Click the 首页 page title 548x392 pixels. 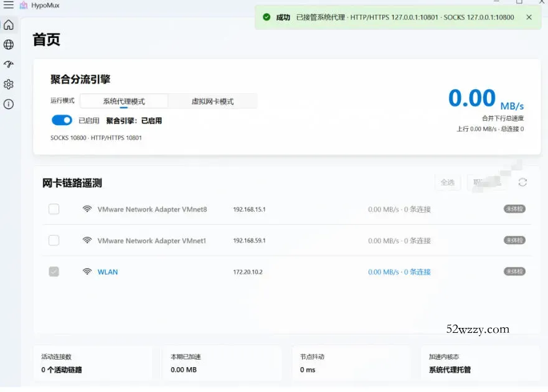coord(47,39)
